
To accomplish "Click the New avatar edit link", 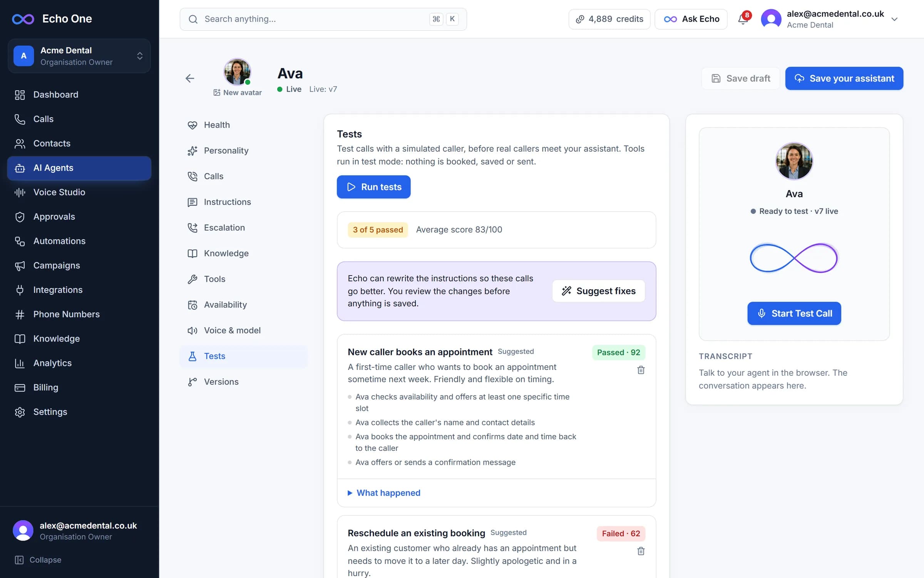I will (x=238, y=92).
